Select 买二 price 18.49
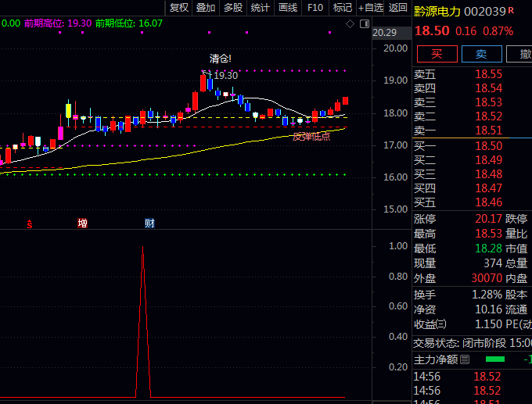The width and height of the screenshot is (532, 404). click(488, 160)
